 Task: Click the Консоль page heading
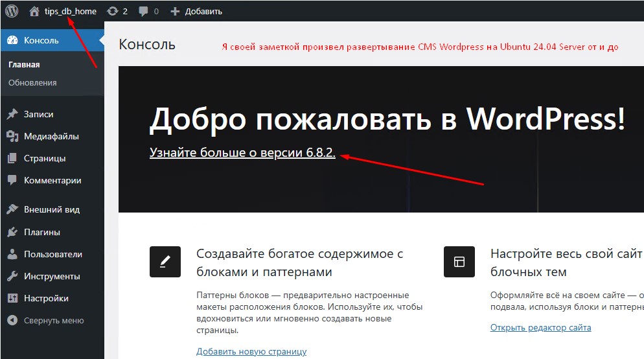pos(147,44)
